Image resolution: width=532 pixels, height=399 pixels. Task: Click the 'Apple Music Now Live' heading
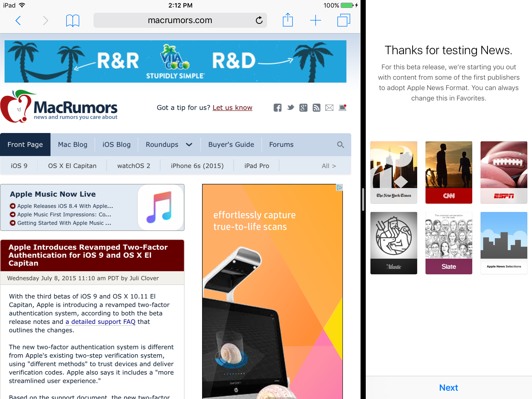[53, 194]
